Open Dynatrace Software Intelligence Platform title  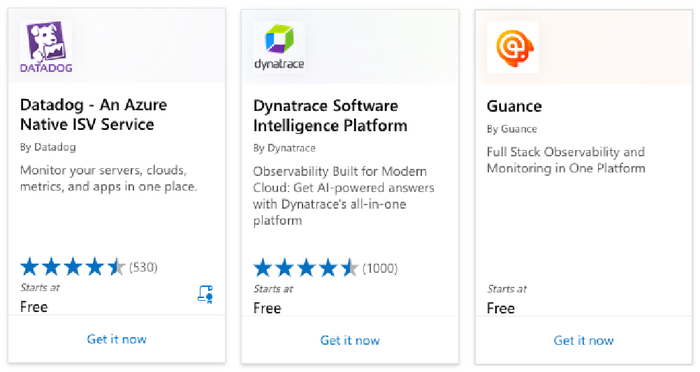point(330,116)
